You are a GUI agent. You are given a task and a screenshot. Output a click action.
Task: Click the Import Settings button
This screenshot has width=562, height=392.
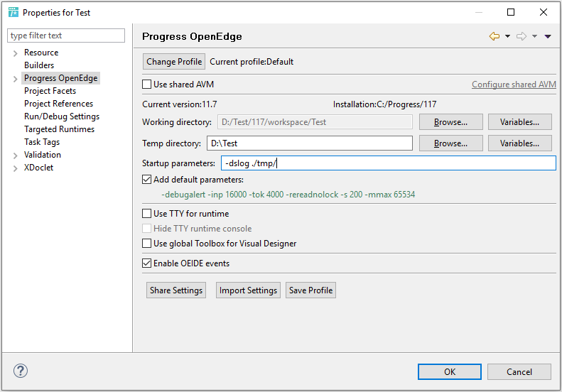point(248,290)
